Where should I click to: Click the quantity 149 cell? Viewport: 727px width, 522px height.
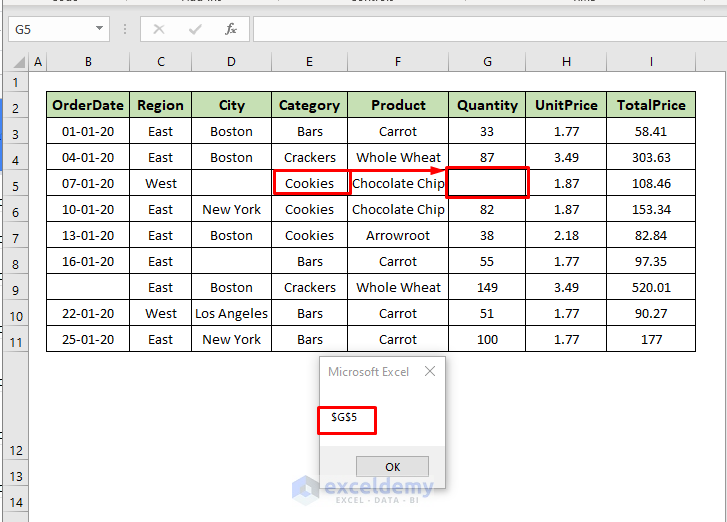click(x=487, y=287)
